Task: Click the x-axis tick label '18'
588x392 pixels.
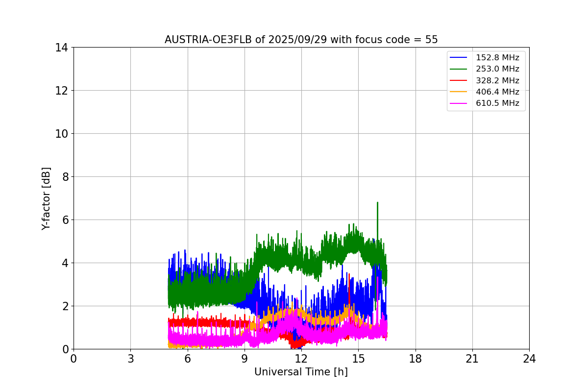Action: click(416, 359)
